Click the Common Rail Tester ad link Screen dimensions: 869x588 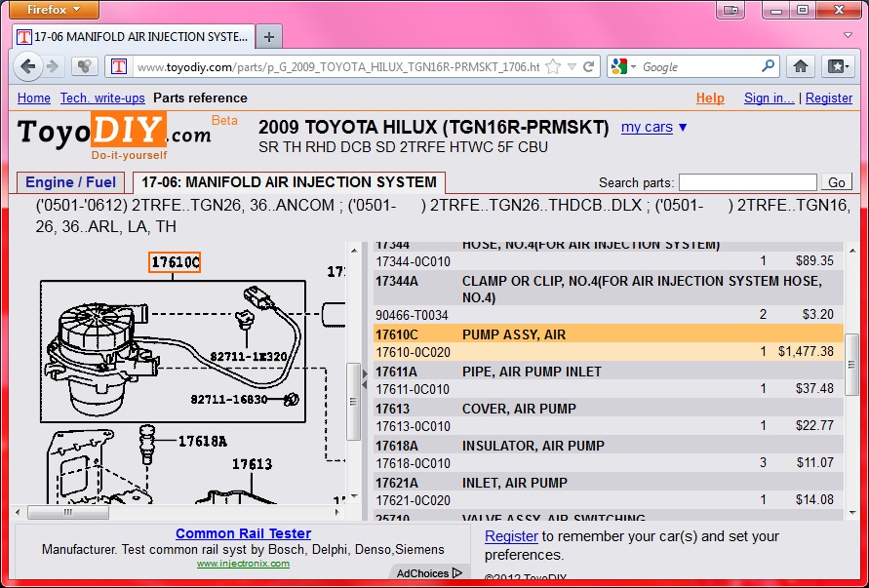coord(243,533)
